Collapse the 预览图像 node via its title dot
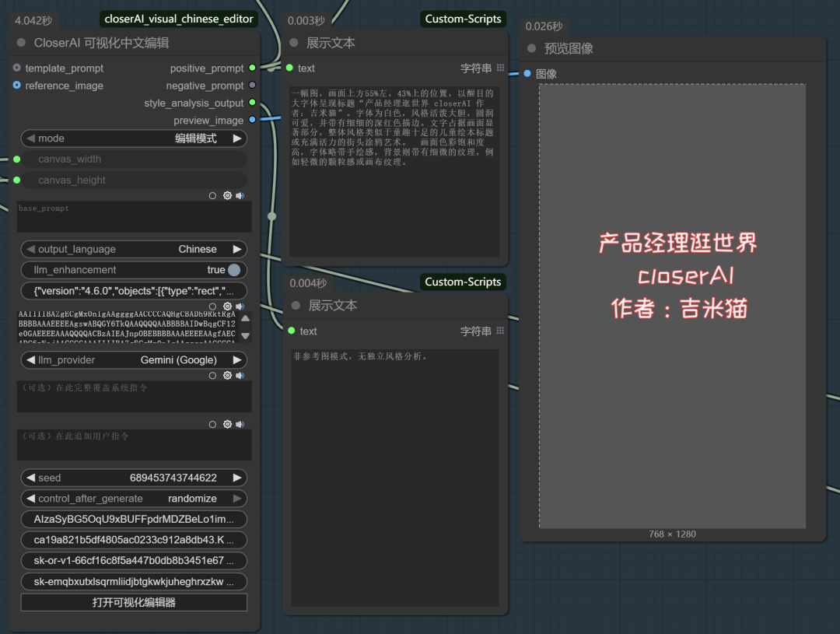Viewport: 840px width, 634px height. pos(531,48)
